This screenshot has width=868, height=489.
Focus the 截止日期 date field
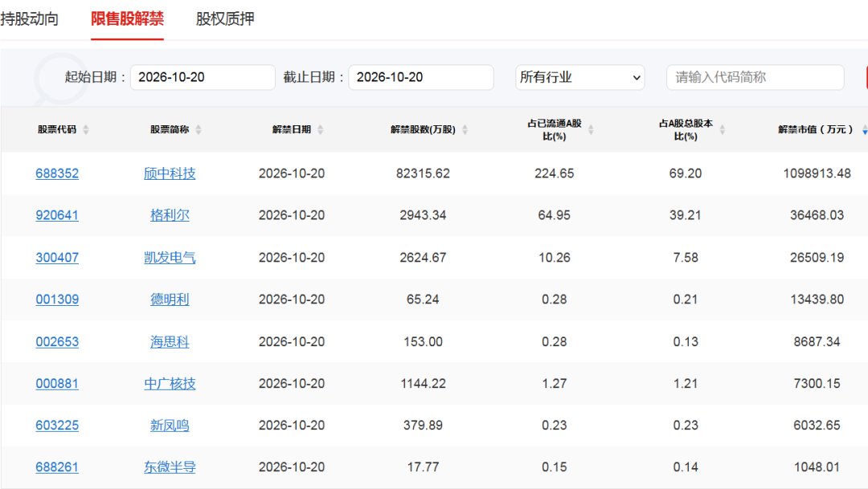(x=420, y=77)
